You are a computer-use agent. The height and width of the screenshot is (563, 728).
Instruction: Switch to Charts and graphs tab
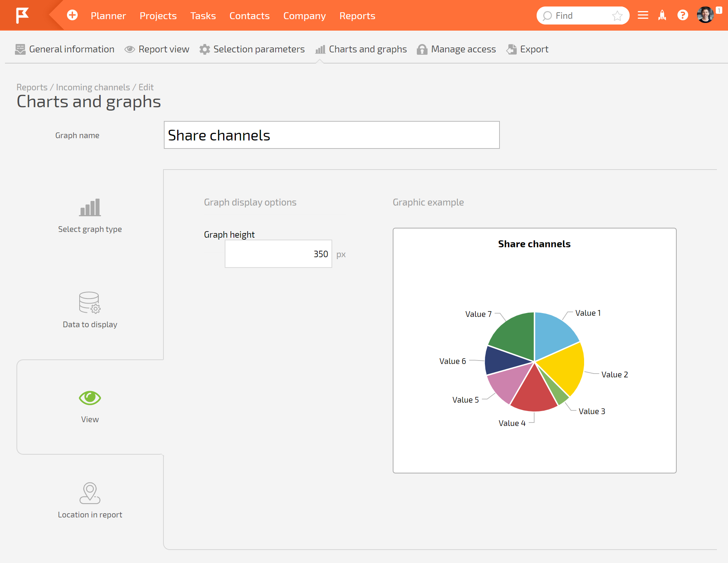361,49
